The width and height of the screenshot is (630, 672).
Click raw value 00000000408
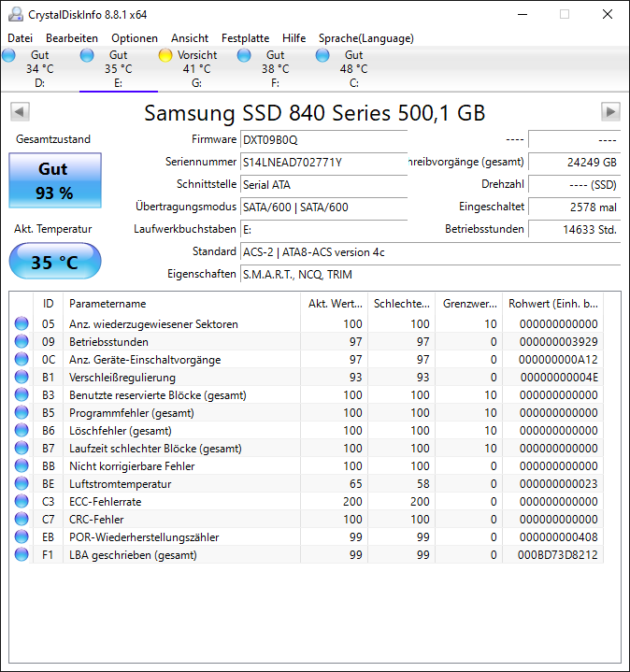point(558,537)
